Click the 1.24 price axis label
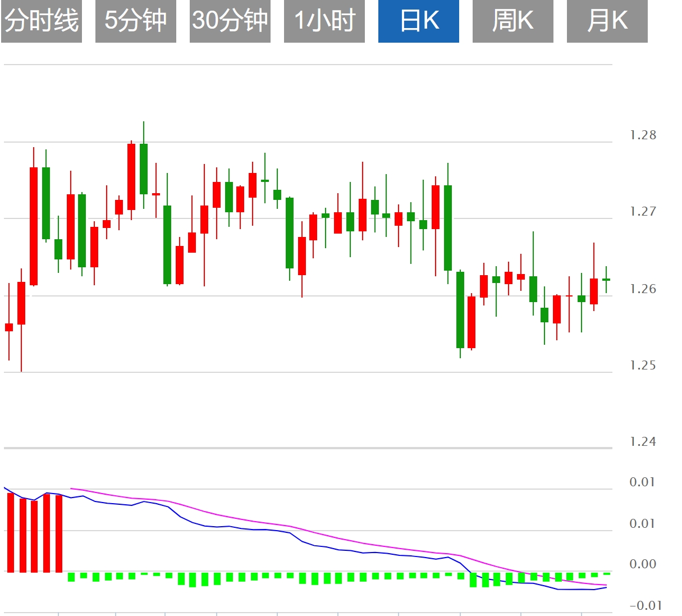This screenshot has height=616, width=682. click(x=643, y=442)
